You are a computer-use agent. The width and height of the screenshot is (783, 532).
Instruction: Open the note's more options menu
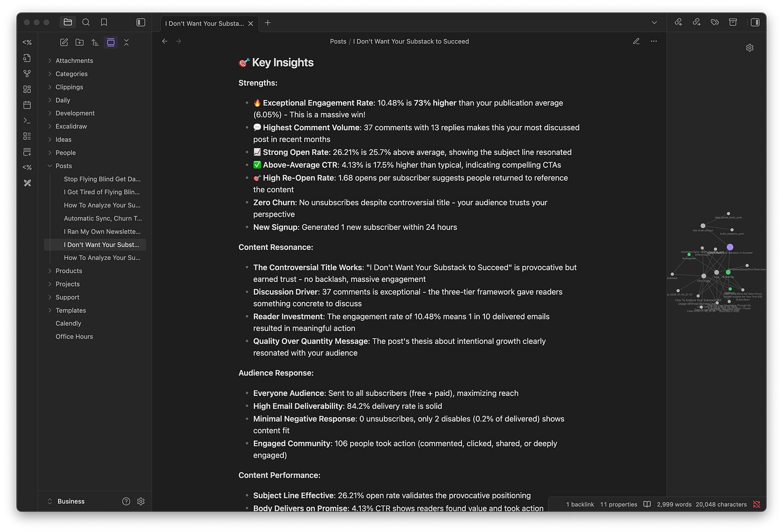click(654, 41)
